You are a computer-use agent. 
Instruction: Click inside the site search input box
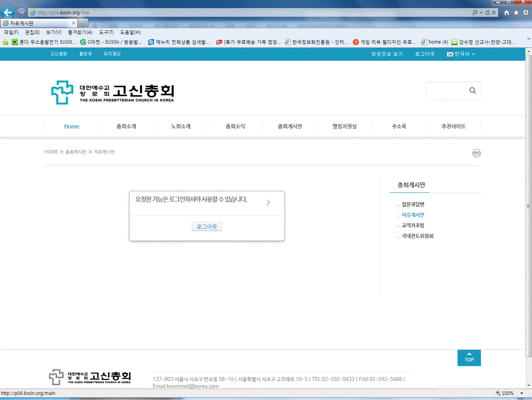click(x=447, y=91)
